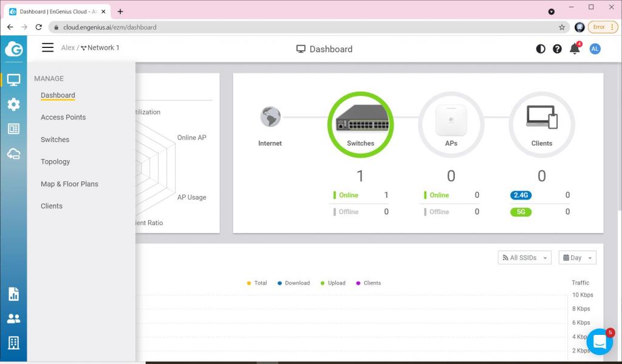
Task: Click the Network 1 breadcrumb
Action: pos(100,47)
